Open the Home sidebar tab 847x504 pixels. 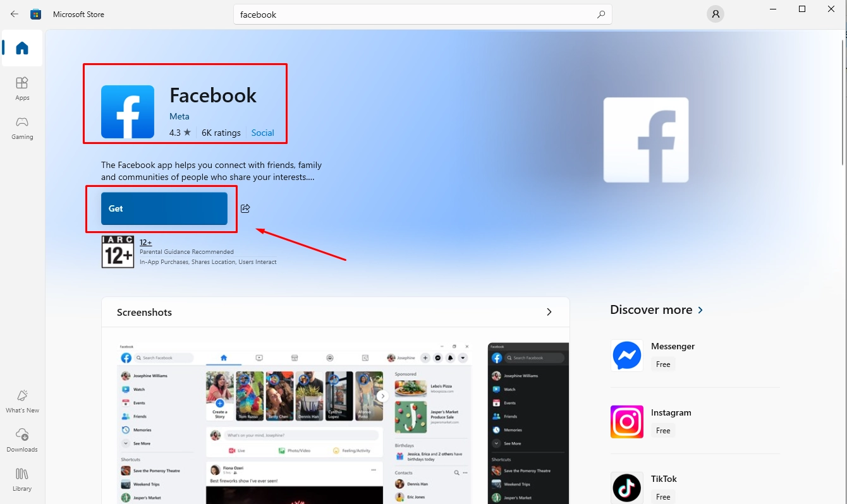tap(22, 48)
